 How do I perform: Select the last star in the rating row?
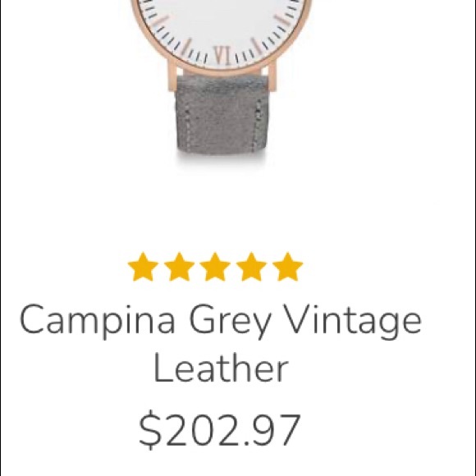(288, 267)
